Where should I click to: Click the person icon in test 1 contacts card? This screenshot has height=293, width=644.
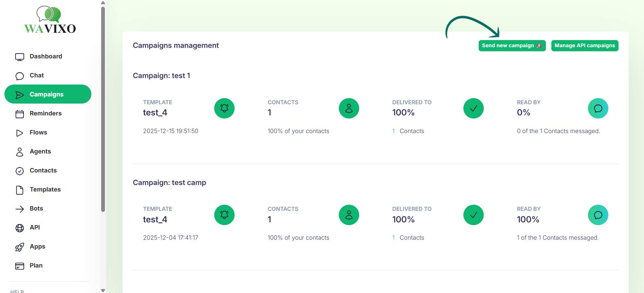(349, 108)
